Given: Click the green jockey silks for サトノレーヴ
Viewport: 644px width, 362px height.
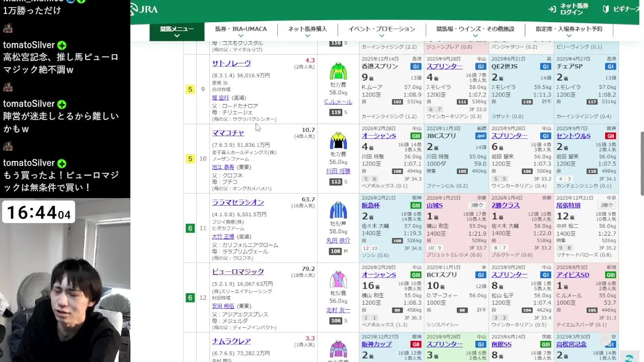Looking at the screenshot, I should (x=338, y=71).
